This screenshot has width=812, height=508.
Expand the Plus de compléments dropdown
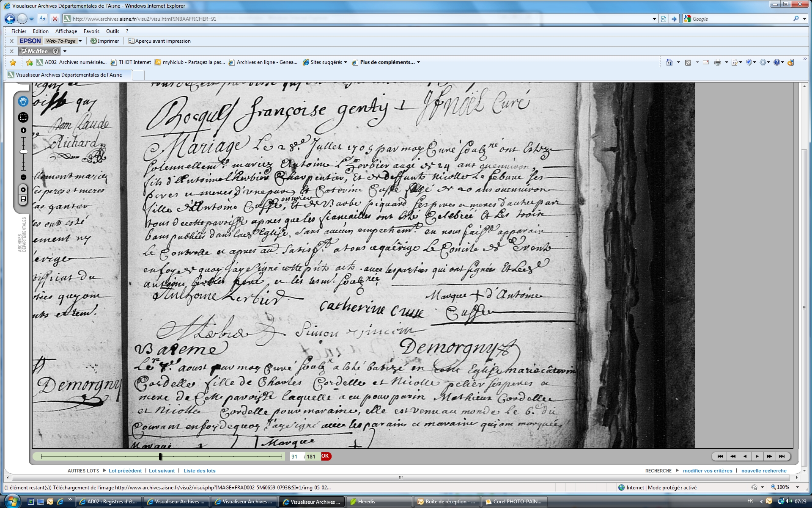click(418, 62)
